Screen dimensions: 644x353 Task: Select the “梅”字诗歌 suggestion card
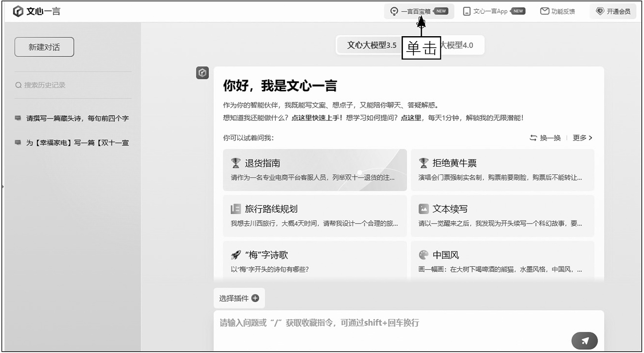315,261
